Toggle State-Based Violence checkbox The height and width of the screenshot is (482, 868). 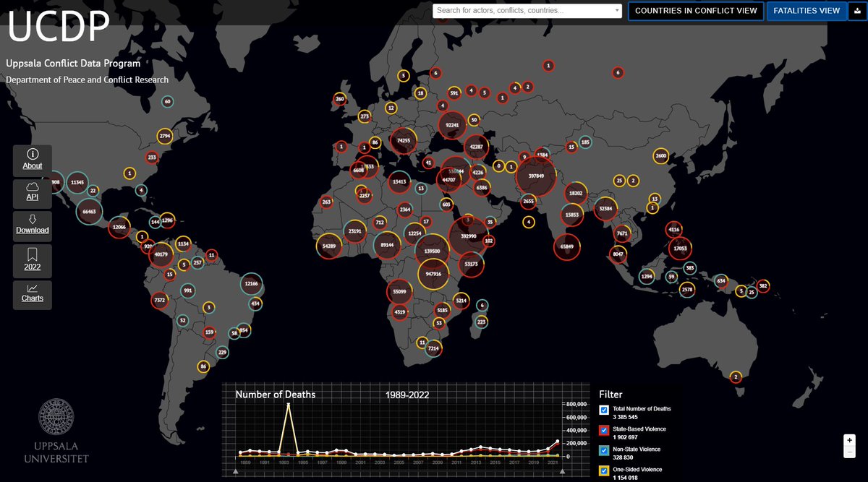[604, 430]
